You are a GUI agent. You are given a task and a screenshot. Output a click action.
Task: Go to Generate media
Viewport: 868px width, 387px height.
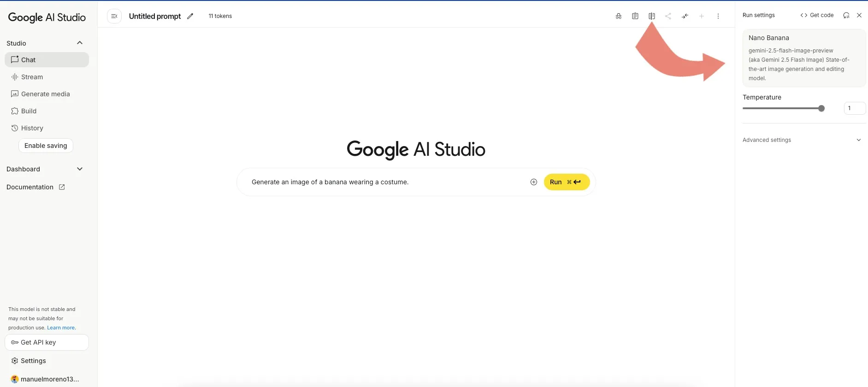click(x=47, y=94)
